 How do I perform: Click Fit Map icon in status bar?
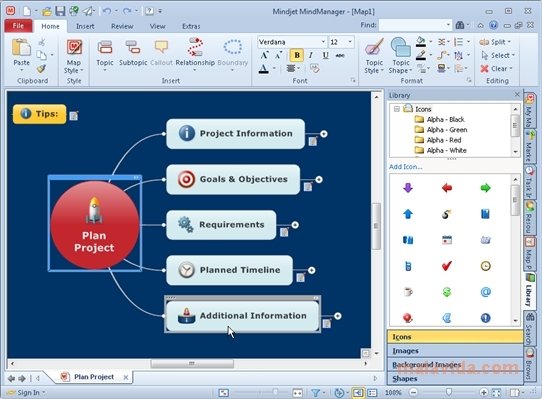click(x=496, y=393)
